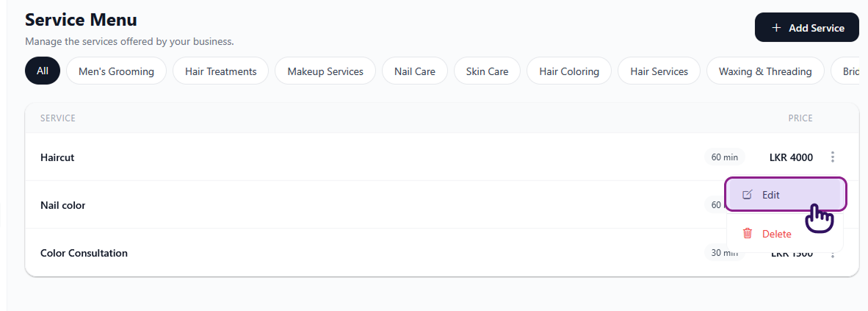Click the 30 min duration badge

[x=721, y=253]
